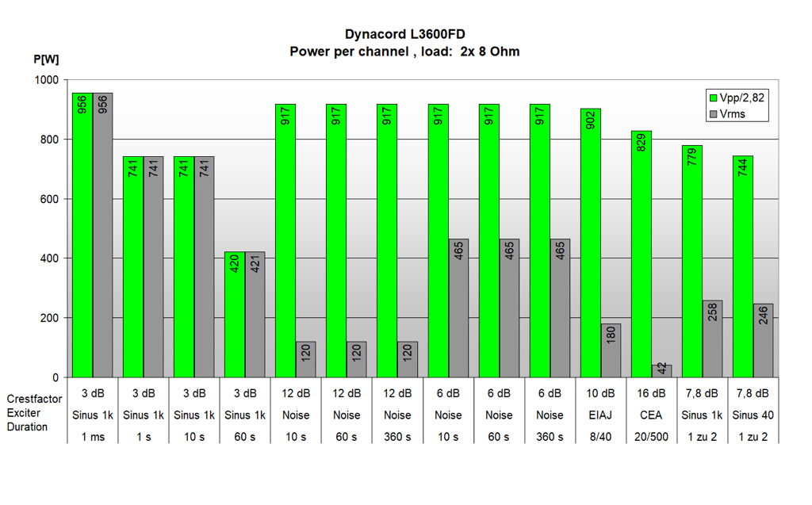812x505 pixels.
Task: Click the small gray bar labeled 42
Action: pyautogui.click(x=661, y=371)
